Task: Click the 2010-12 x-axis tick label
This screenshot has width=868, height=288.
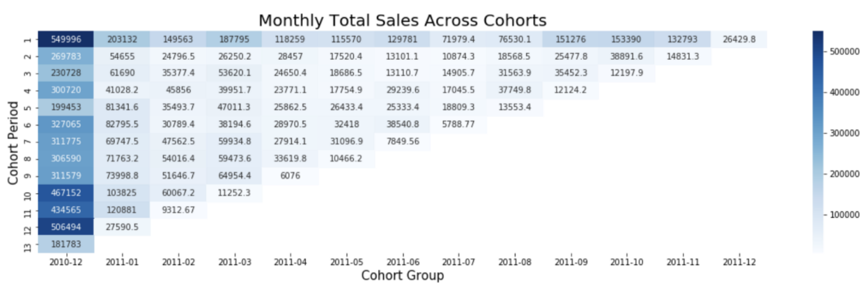Action: pos(67,262)
